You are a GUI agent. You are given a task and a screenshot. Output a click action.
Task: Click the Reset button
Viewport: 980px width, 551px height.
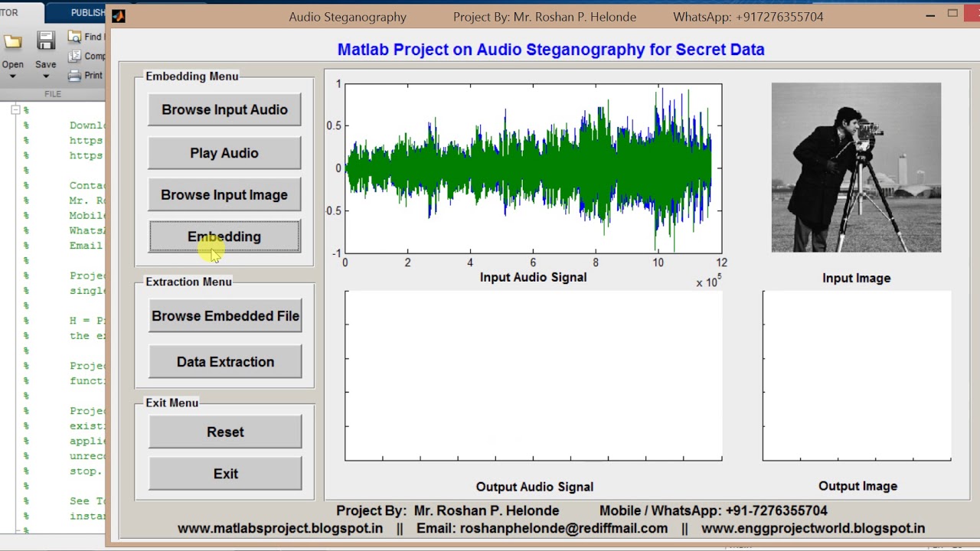[x=225, y=432]
